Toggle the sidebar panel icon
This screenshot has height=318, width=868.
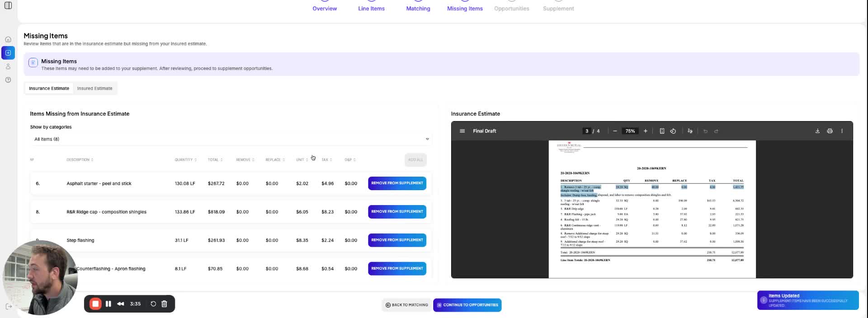[x=8, y=5]
